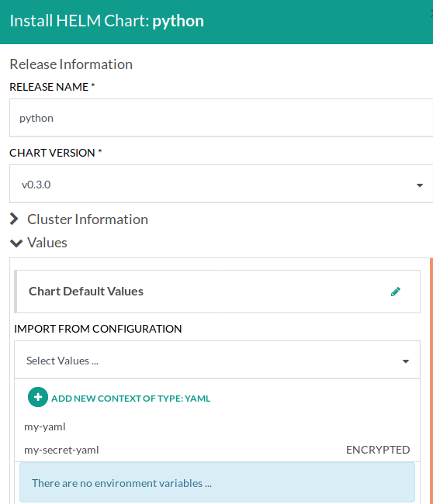Focus the Release Name input containing python
Viewport: 433px width, 504px height.
(x=221, y=118)
